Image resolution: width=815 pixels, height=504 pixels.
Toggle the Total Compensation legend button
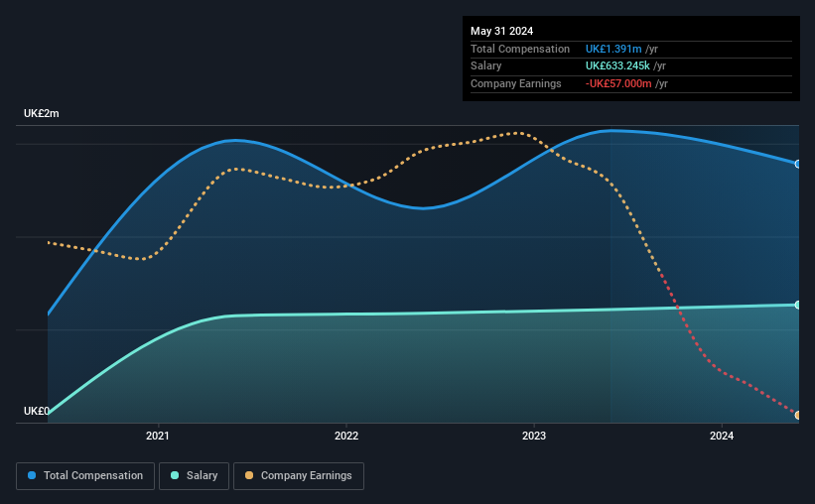tap(85, 476)
